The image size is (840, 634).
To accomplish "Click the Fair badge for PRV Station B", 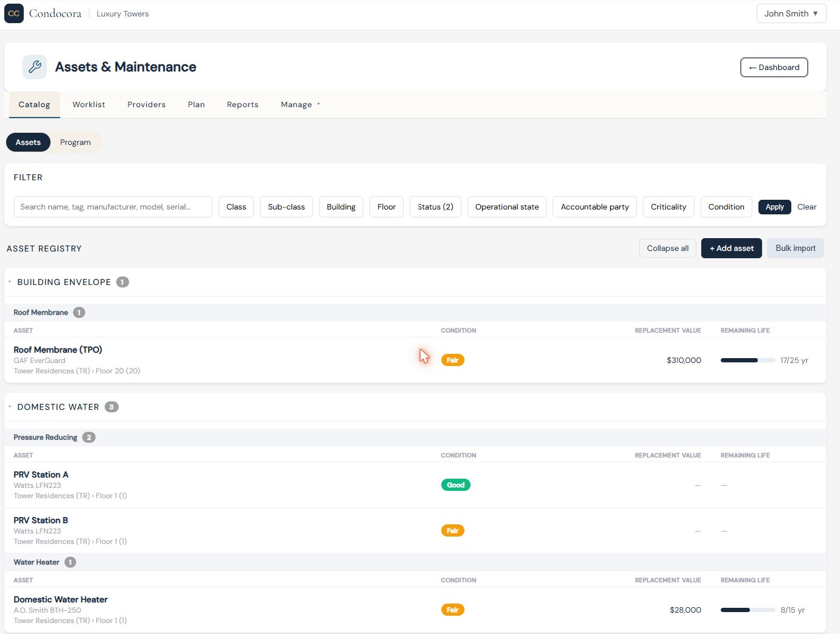I will pyautogui.click(x=453, y=531).
